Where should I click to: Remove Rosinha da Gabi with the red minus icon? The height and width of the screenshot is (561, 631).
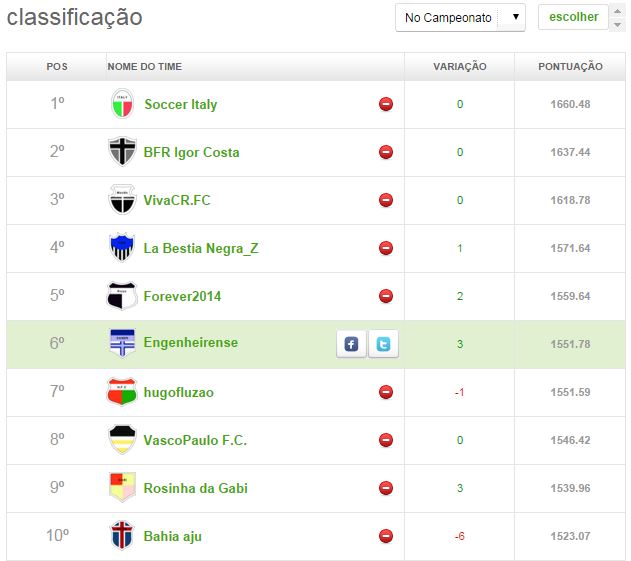coord(386,488)
